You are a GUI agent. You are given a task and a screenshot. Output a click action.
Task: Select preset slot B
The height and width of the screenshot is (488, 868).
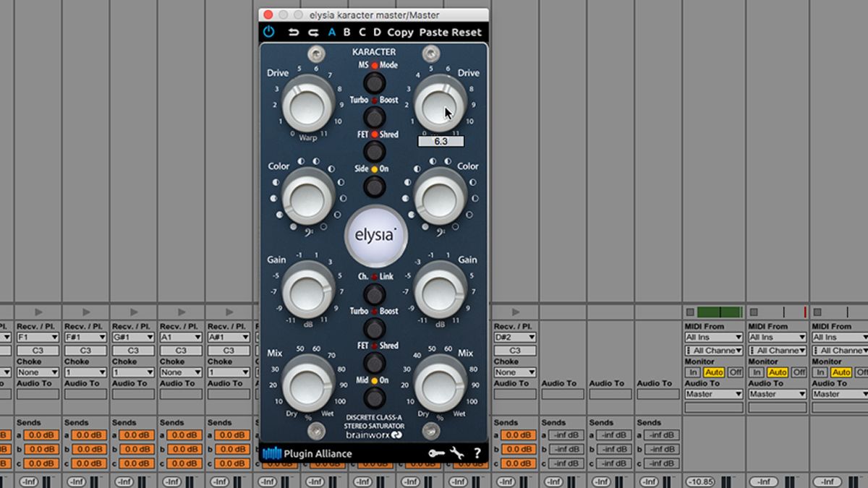(347, 32)
